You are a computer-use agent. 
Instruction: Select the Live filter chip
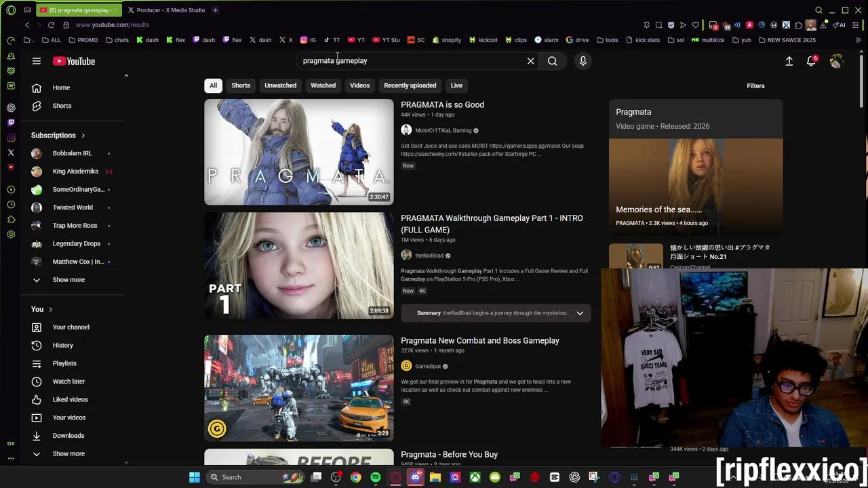pyautogui.click(x=456, y=85)
